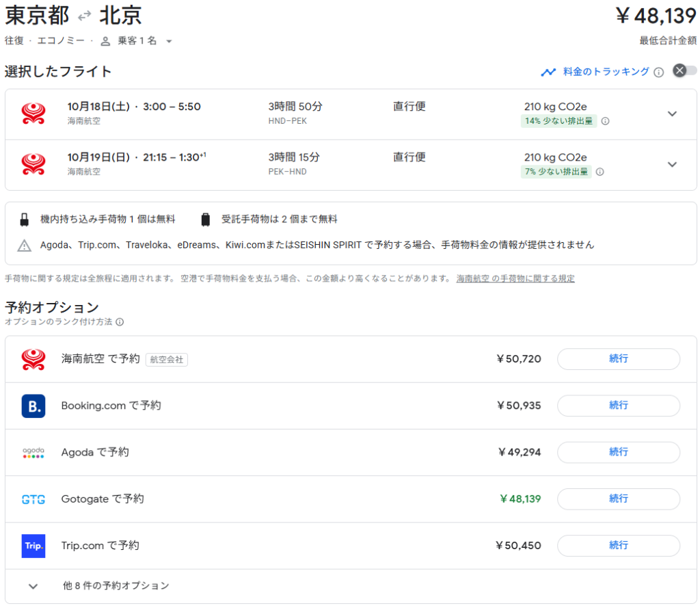
Task: Click the Hainan Airlines logo on outbound flight
Action: pyautogui.click(x=33, y=114)
